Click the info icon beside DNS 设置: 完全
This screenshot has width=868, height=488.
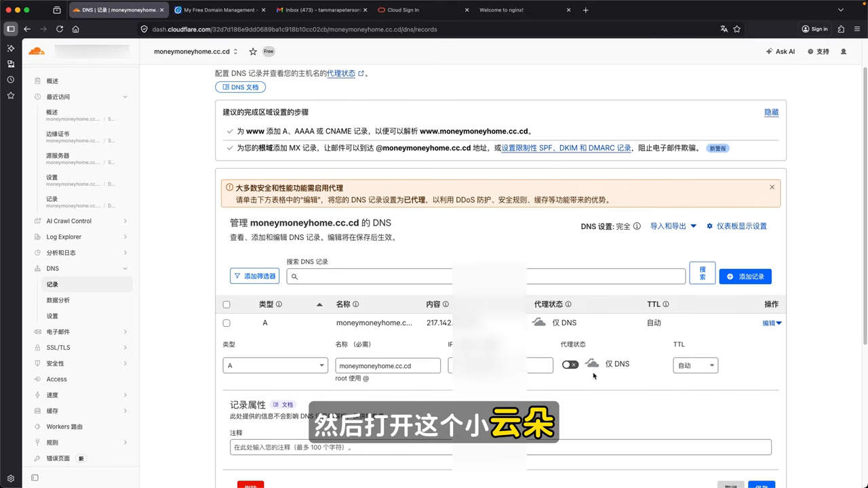637,226
